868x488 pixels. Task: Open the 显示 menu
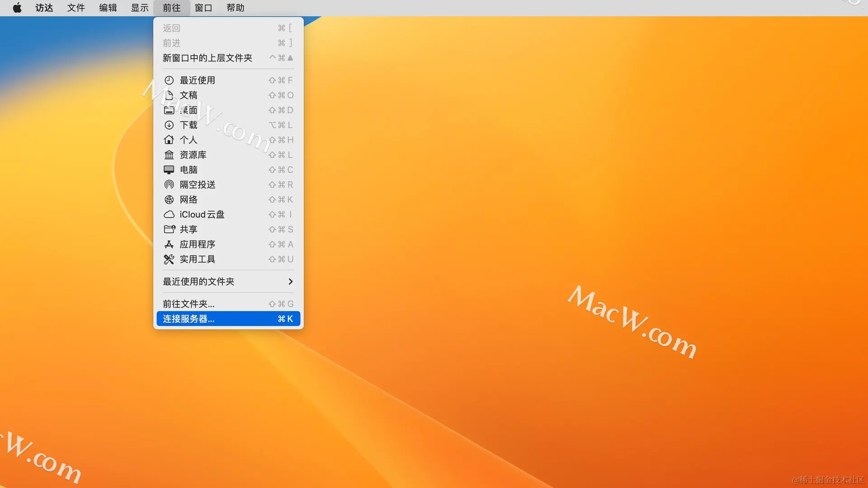[140, 8]
